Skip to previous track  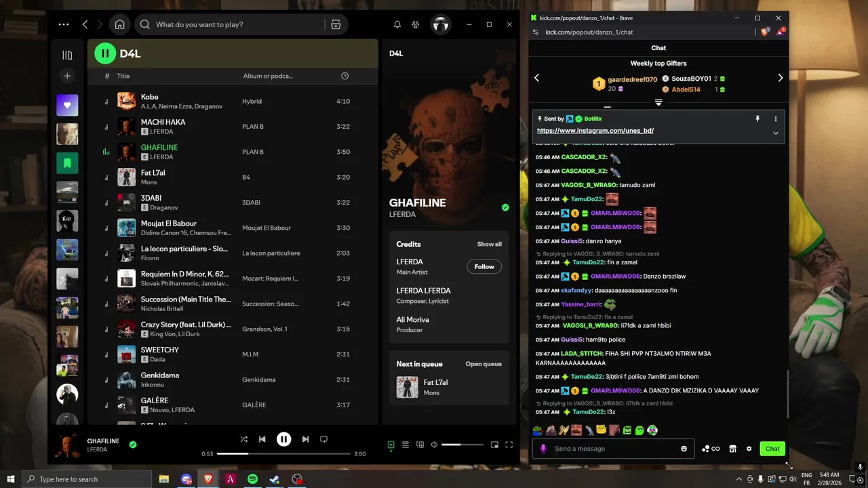262,439
